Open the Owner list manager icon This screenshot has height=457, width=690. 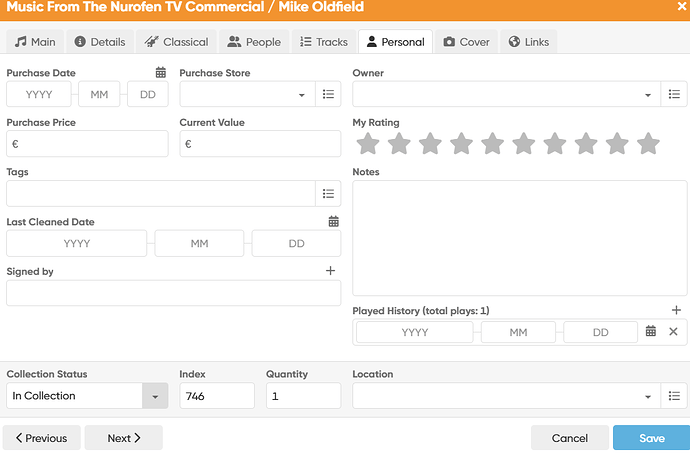point(674,95)
